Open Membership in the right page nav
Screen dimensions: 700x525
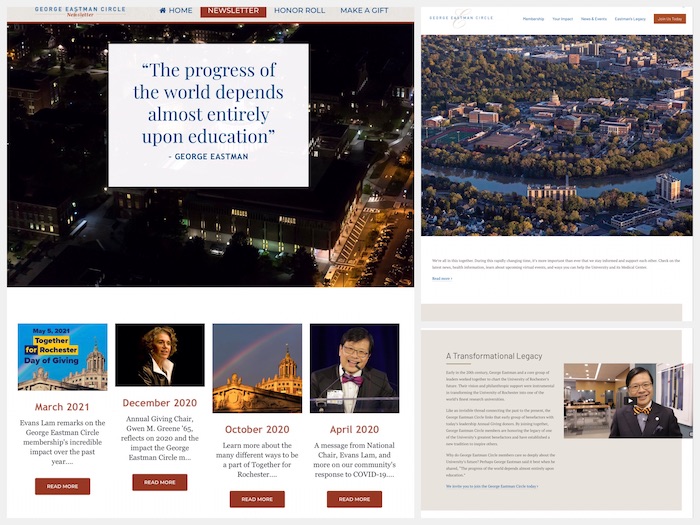coord(533,19)
